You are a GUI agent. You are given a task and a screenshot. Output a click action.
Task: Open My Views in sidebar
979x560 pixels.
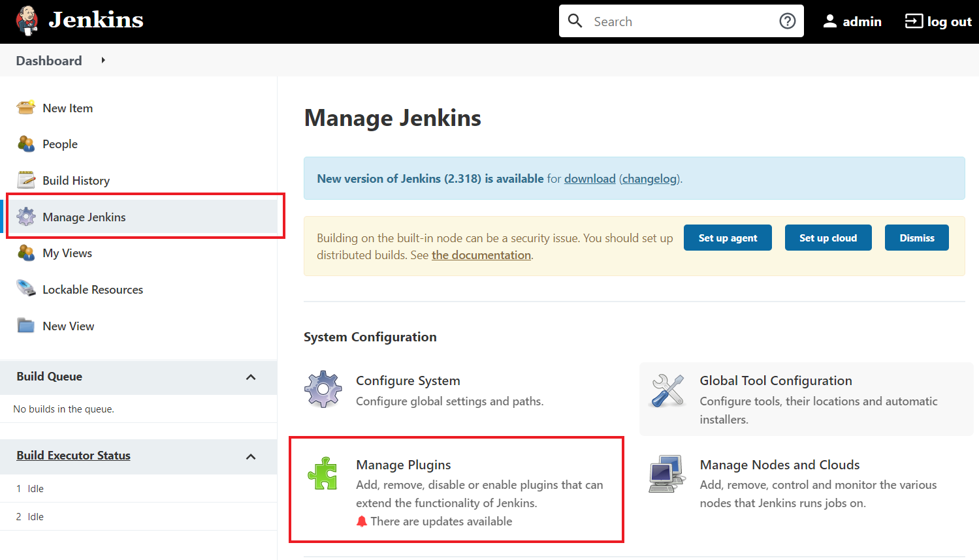pos(67,253)
